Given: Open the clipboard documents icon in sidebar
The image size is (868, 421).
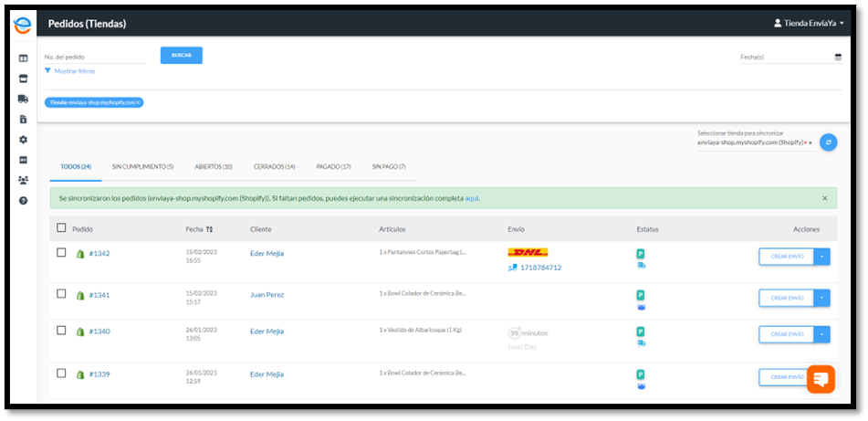Looking at the screenshot, I should 23,119.
